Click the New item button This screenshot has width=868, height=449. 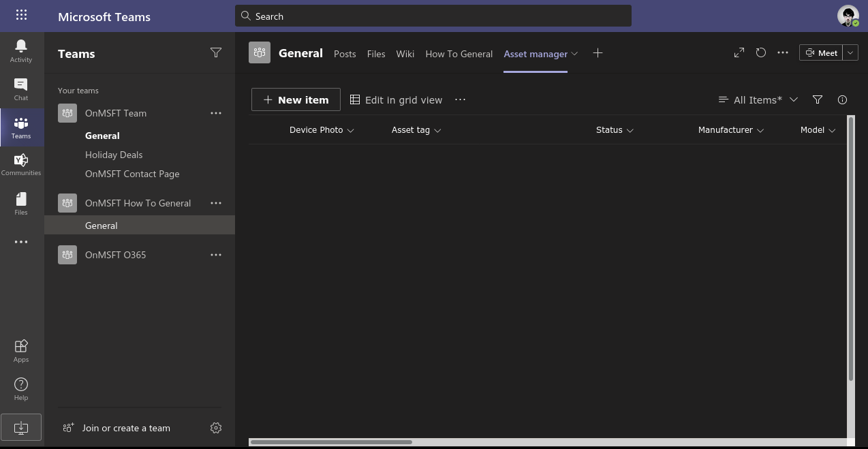(296, 99)
